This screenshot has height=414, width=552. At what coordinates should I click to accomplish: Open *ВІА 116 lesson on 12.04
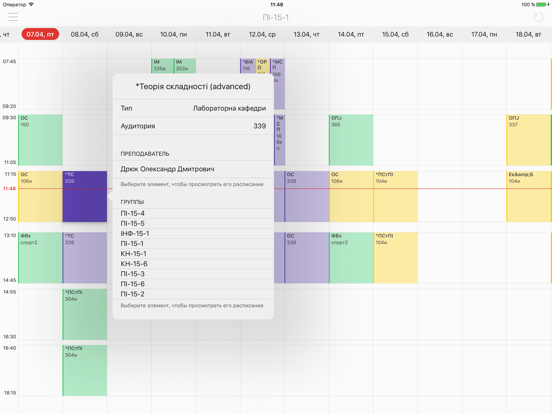tap(248, 66)
